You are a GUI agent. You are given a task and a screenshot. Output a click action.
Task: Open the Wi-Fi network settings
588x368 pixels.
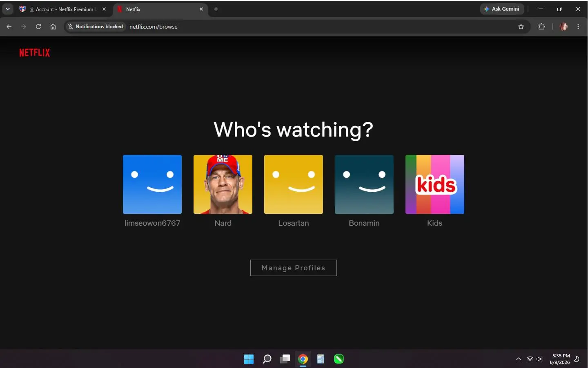(530, 359)
